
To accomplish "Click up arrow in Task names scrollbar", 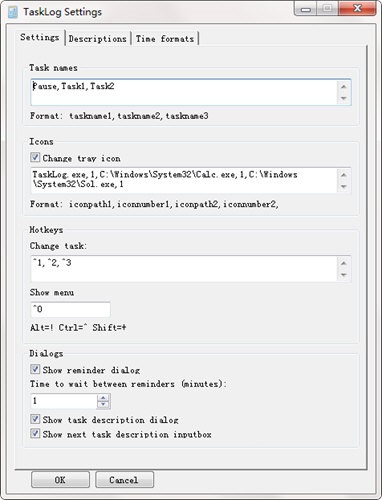I will (344, 87).
